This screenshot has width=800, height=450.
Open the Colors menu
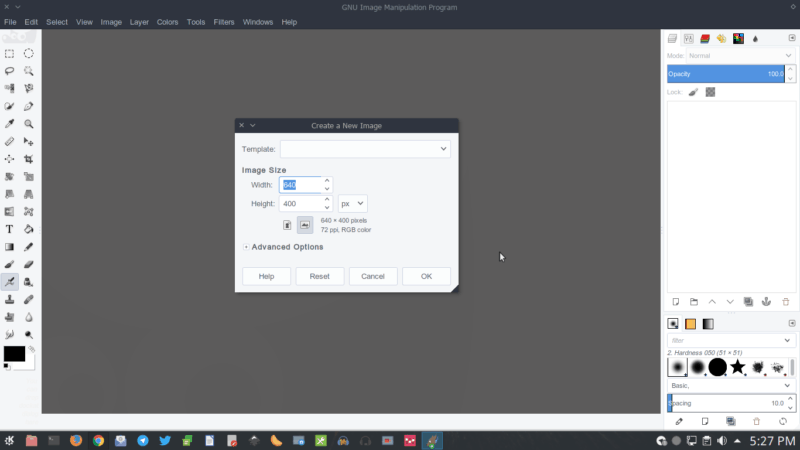click(167, 22)
